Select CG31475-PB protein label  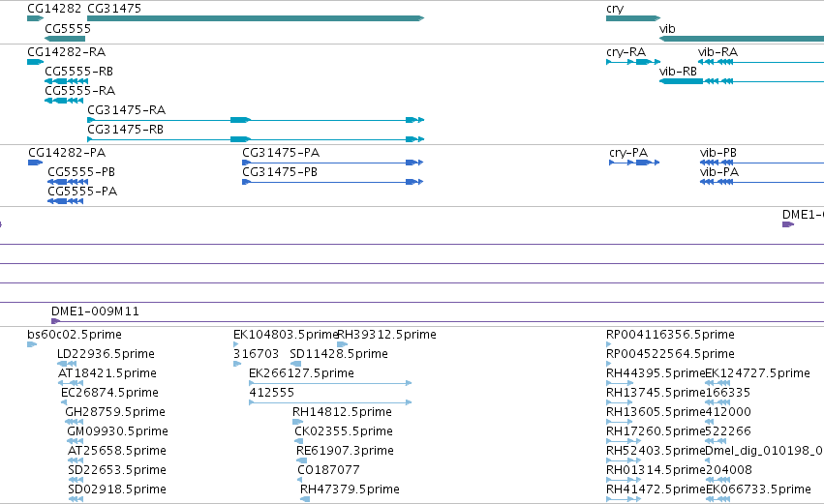point(280,172)
